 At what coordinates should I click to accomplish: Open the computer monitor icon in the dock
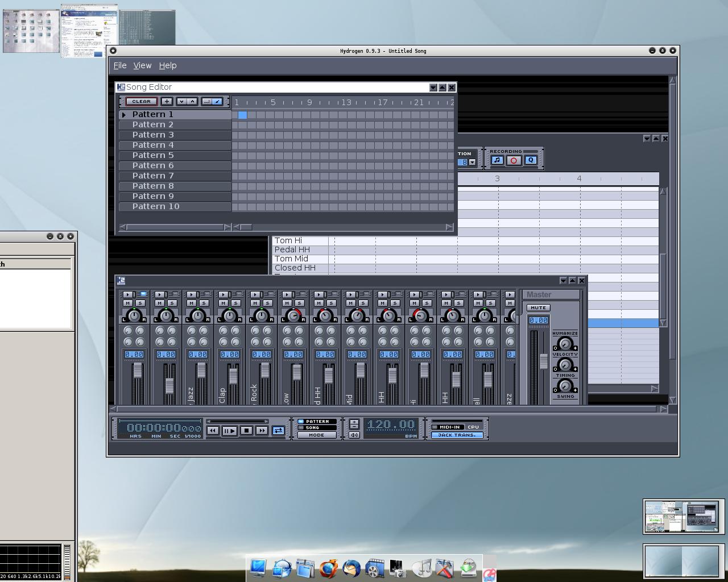coord(258,568)
